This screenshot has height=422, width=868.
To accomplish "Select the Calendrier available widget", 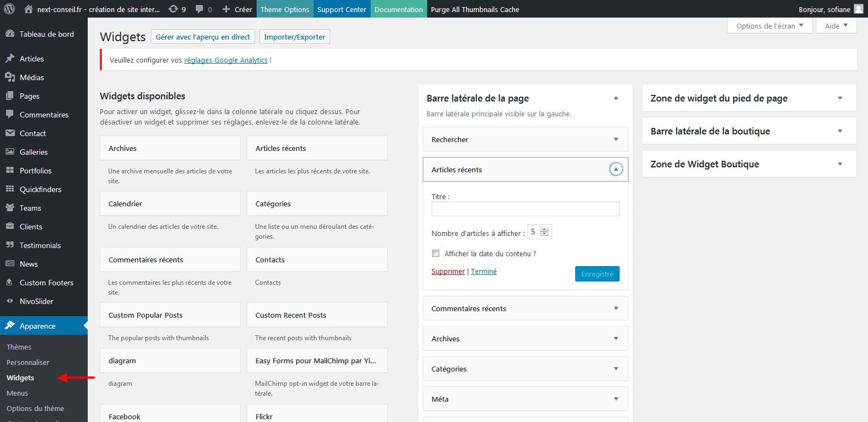I will pos(170,204).
